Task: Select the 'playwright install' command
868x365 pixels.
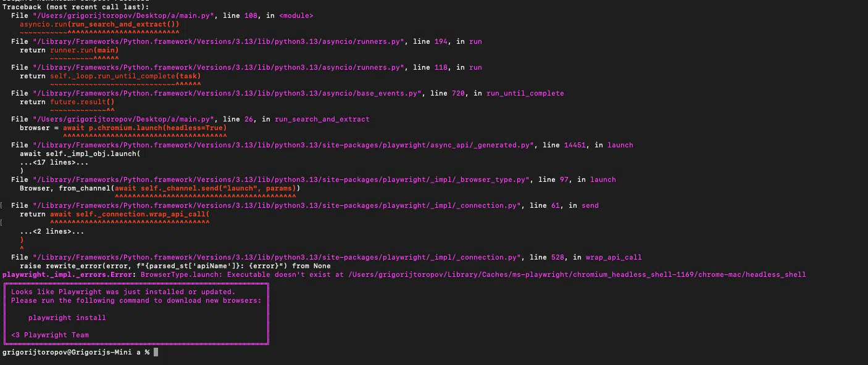Action: point(67,318)
